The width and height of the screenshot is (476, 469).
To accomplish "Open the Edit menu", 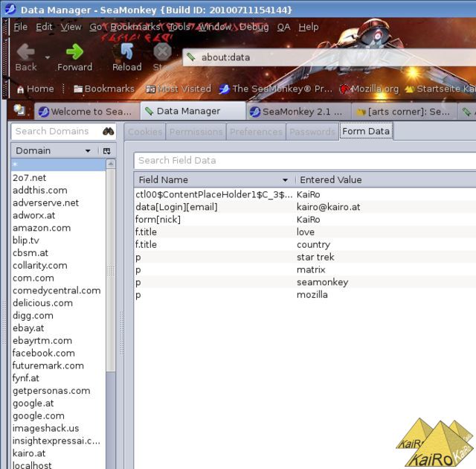I will click(x=44, y=27).
